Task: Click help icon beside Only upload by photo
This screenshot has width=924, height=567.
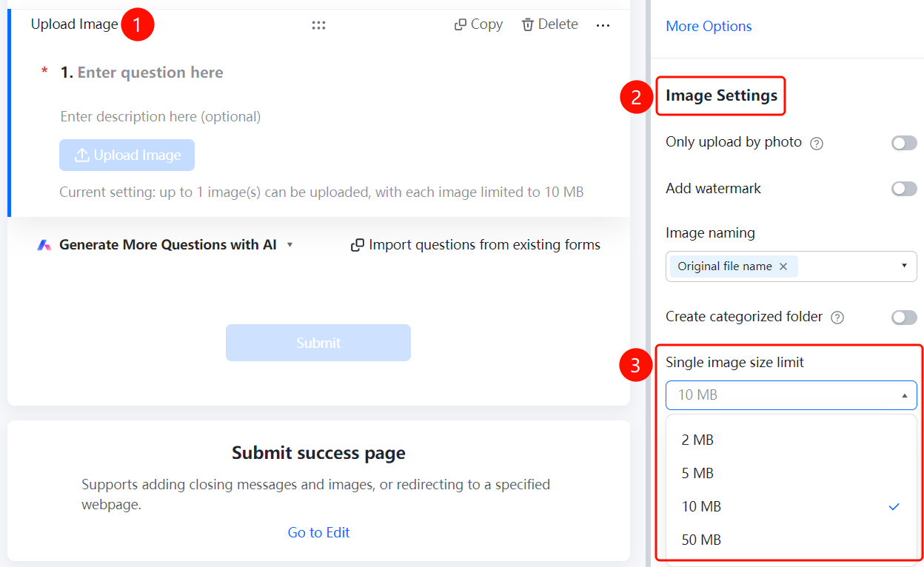Action: 817,144
